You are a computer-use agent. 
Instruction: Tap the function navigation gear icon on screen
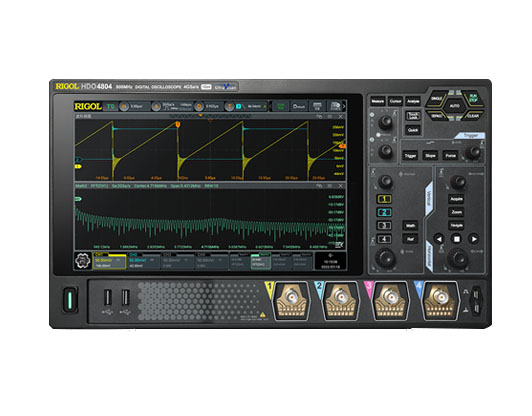(83, 261)
